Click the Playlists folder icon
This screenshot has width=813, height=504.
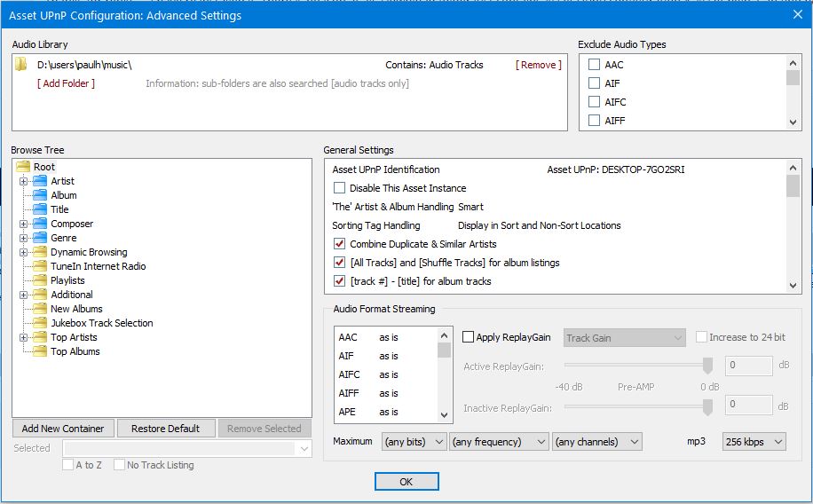pyautogui.click(x=39, y=280)
